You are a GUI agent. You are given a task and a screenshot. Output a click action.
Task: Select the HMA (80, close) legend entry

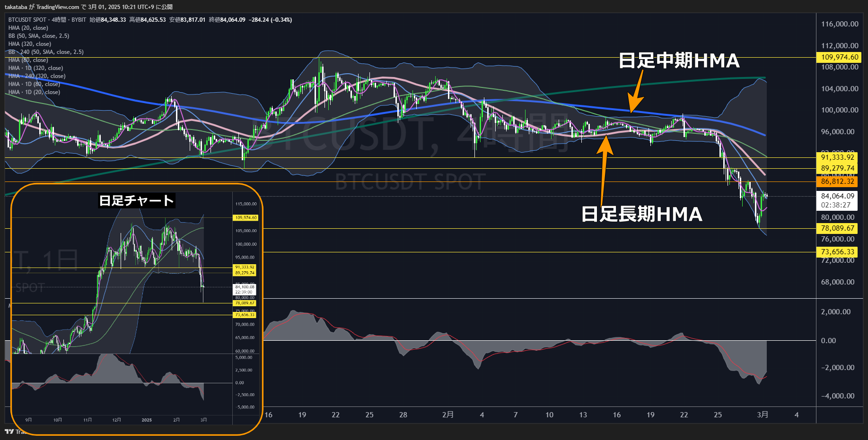click(x=28, y=60)
